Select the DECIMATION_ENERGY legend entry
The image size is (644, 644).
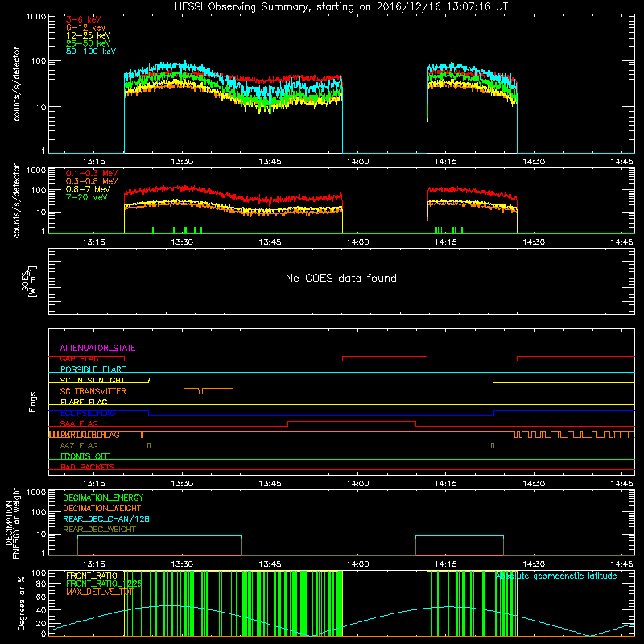pyautogui.click(x=103, y=497)
